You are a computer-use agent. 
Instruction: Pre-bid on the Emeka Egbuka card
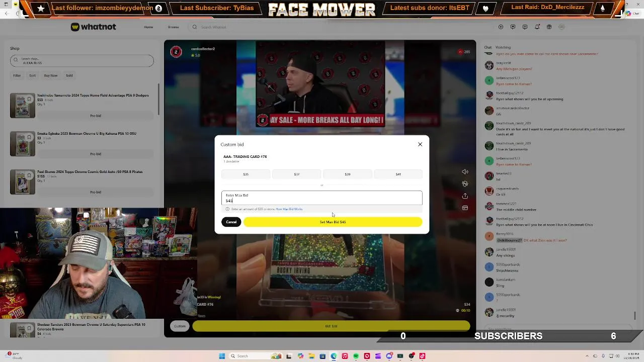(x=96, y=154)
